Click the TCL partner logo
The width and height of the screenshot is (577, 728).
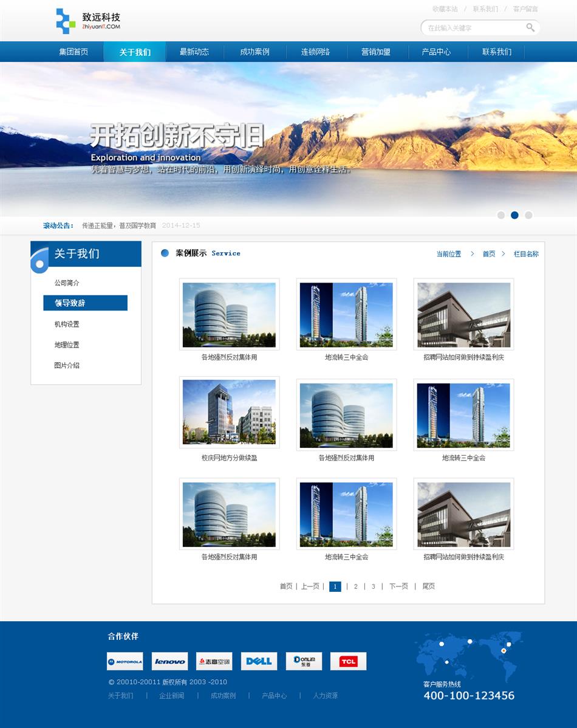348,661
